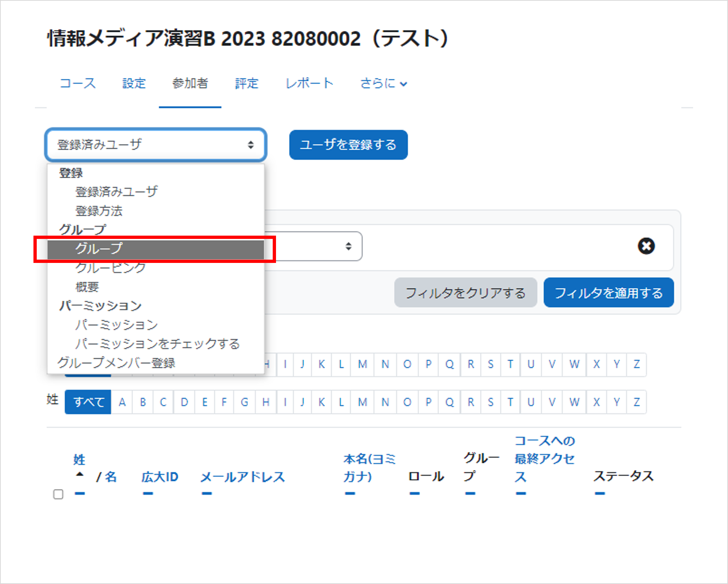
Task: Filter 名 row by letter W
Action: click(x=574, y=364)
